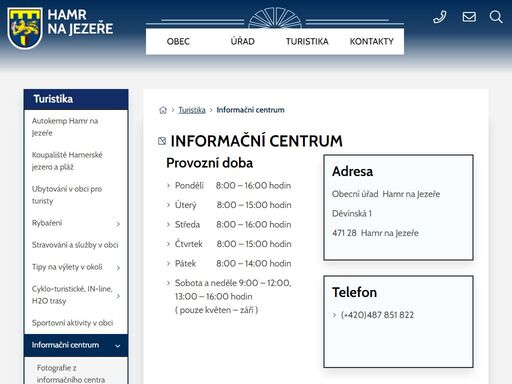512x384 pixels.
Task: Expand the Rybaření submenu arrow
Action: [118, 224]
